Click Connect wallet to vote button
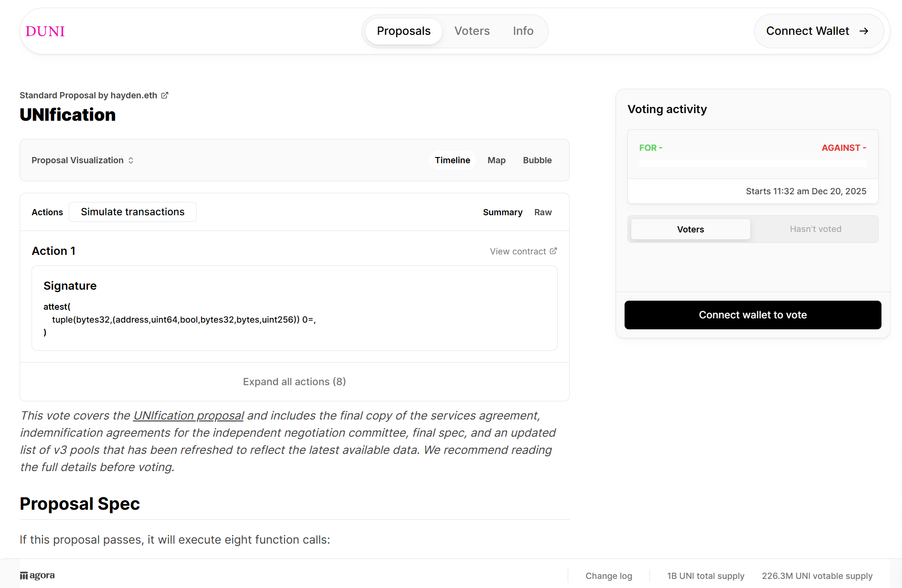The image size is (902, 588). [x=753, y=315]
